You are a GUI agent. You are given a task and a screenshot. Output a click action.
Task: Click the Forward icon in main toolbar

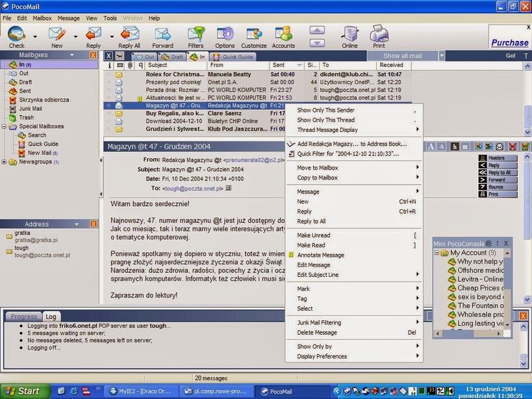162,34
